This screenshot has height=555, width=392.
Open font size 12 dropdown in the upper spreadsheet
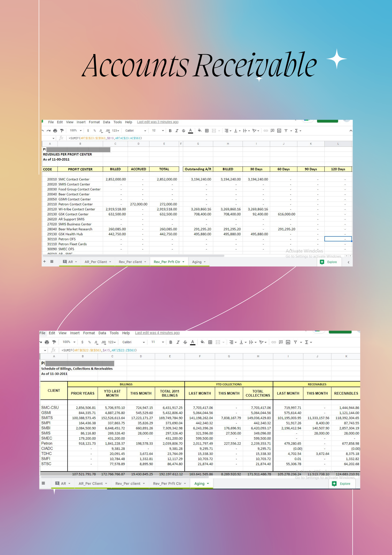click(x=158, y=131)
